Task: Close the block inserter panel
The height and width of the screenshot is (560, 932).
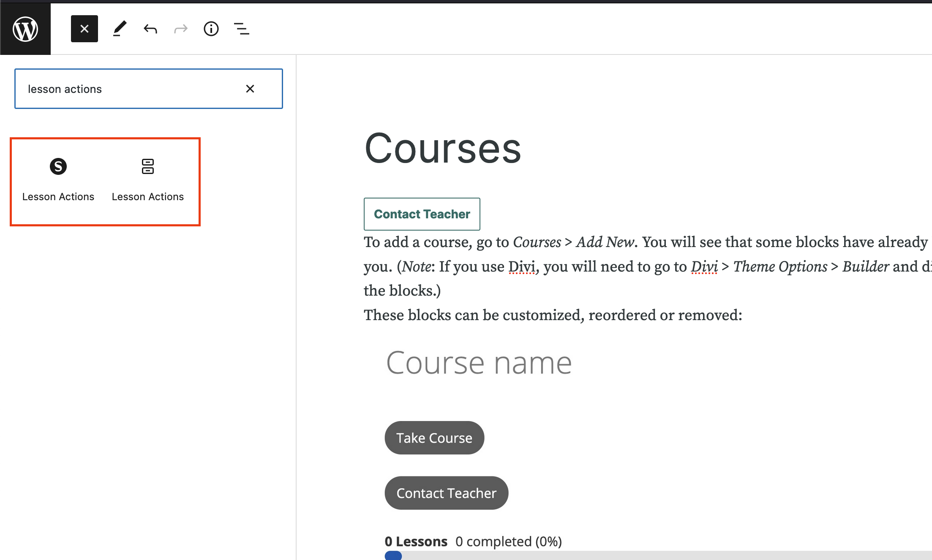Action: point(84,29)
